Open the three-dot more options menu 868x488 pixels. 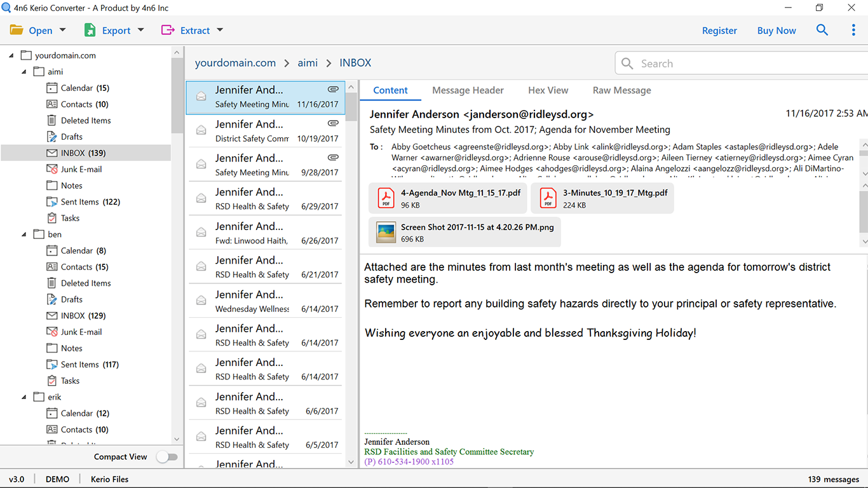pyautogui.click(x=853, y=30)
